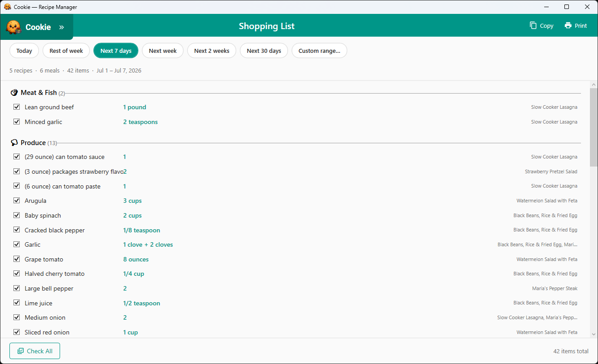The height and width of the screenshot is (364, 598).
Task: Toggle strawberry flavor packages checkbox
Action: click(17, 171)
